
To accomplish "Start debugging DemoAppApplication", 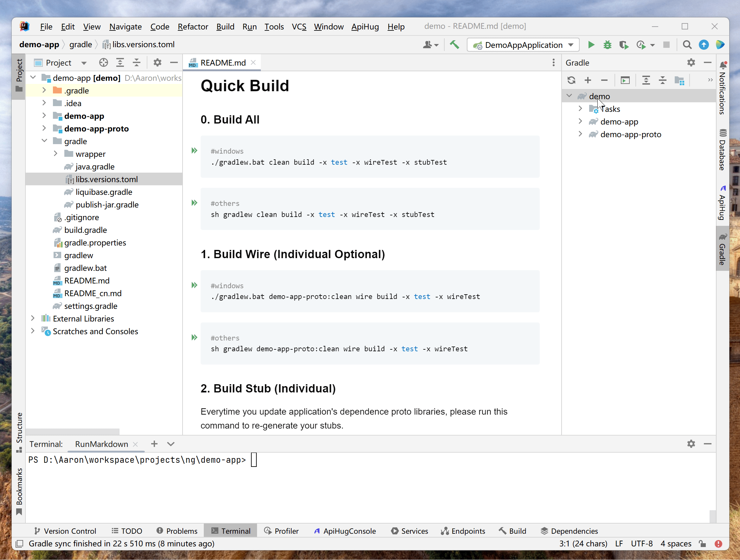I will [607, 45].
